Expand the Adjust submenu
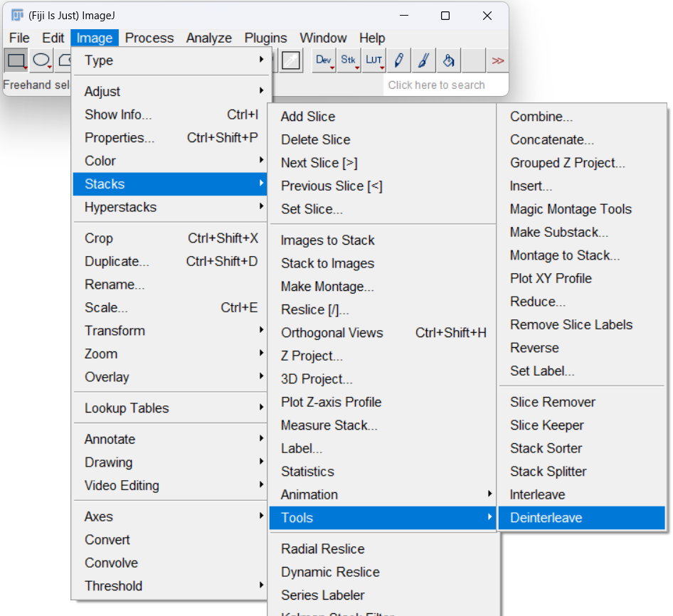Viewport: 673px width, 616px height. coord(171,91)
